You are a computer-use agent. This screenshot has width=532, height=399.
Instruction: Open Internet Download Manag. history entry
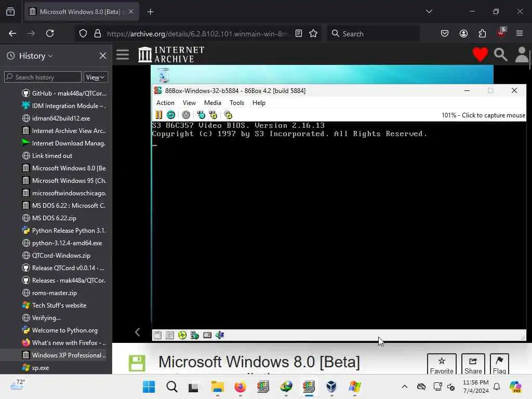tap(64, 143)
